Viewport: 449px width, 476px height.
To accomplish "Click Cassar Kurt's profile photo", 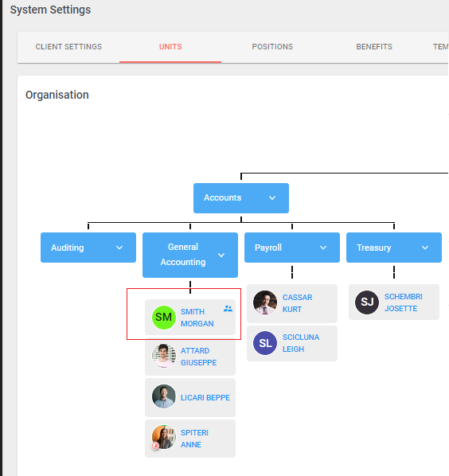I will coord(265,302).
